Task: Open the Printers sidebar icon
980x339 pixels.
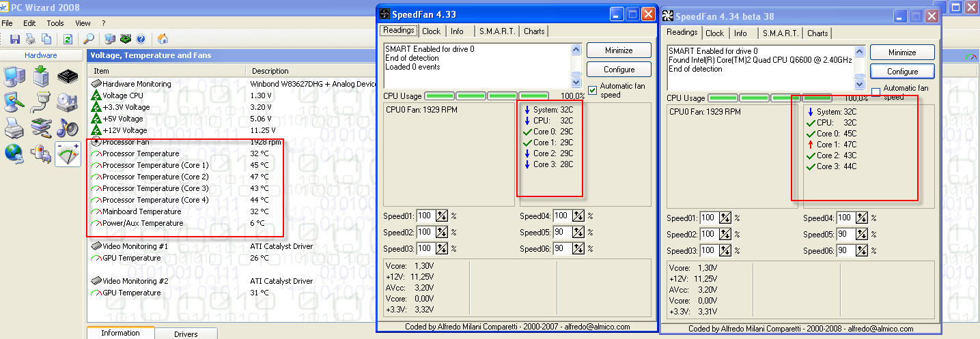Action: tap(14, 128)
